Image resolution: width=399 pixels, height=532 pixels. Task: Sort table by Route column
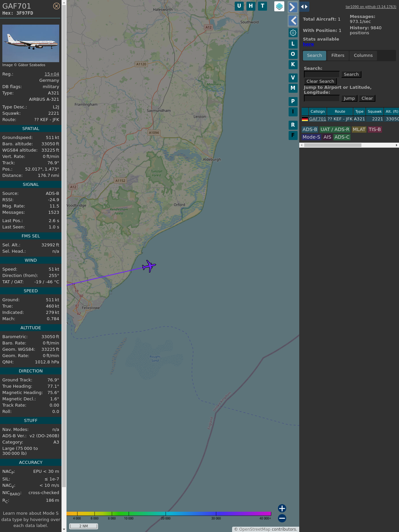340,111
